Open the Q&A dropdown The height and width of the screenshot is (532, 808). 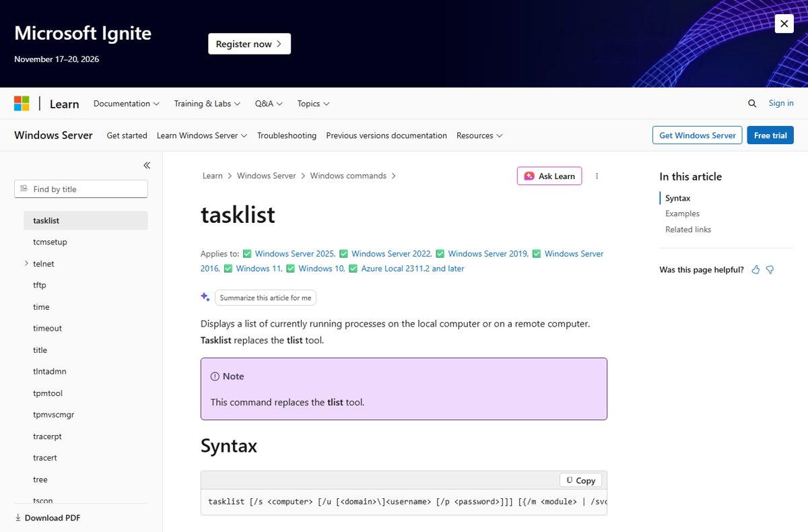[269, 104]
